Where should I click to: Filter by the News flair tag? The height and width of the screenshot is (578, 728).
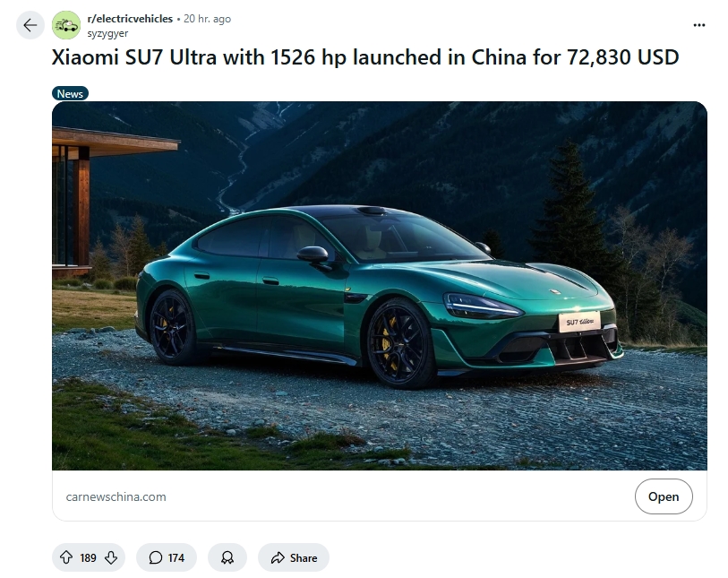click(x=70, y=93)
